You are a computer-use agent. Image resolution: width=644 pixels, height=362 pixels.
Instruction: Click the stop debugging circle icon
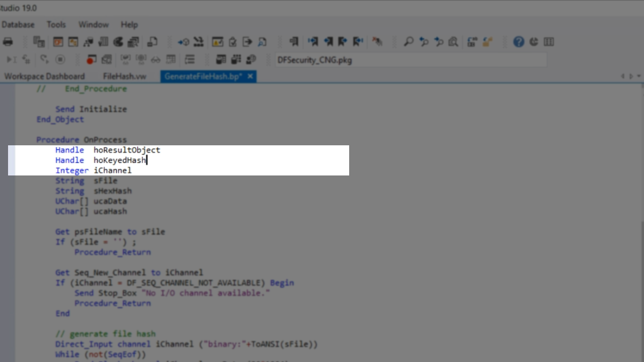(x=60, y=60)
